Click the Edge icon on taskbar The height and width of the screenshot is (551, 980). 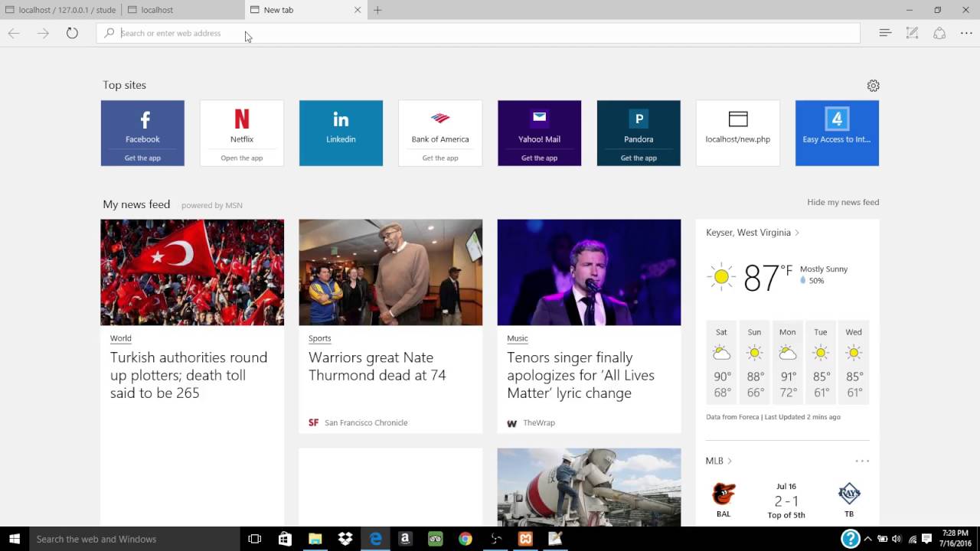click(x=375, y=539)
